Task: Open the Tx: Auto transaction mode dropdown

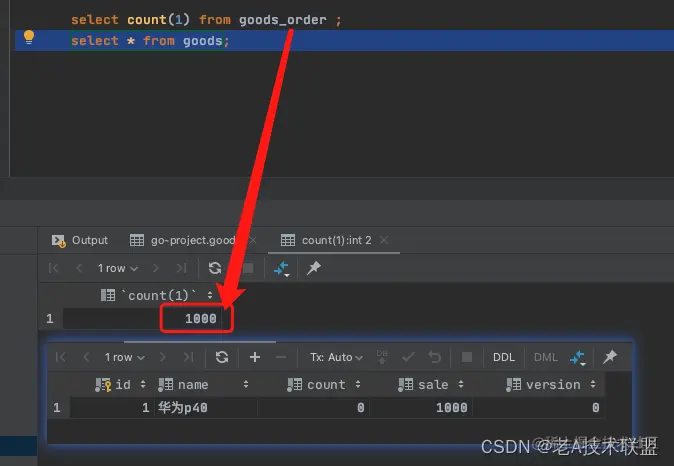Action: coord(336,357)
